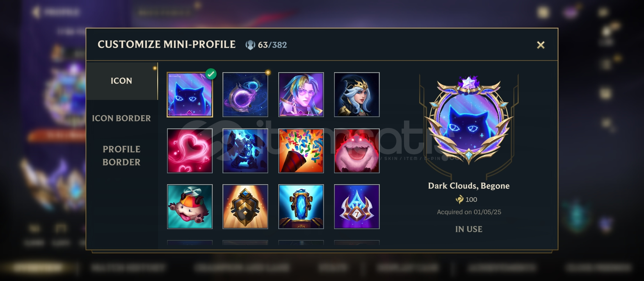Select the sunglasses-wearing champion icon
This screenshot has height=281, width=644.
[x=301, y=95]
